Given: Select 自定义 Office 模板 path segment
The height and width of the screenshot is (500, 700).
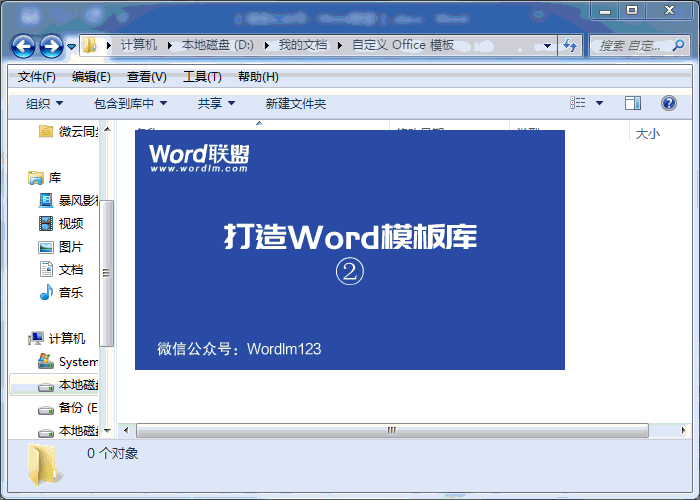Looking at the screenshot, I should [403, 45].
